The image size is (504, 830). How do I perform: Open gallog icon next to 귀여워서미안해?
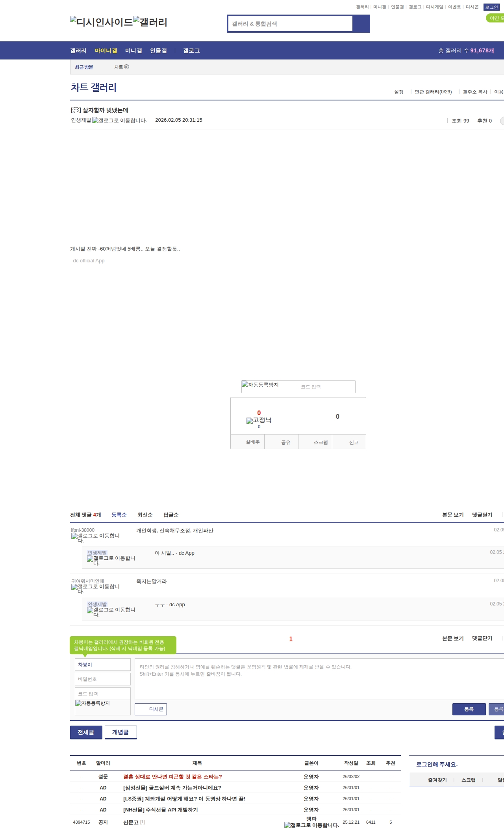pyautogui.click(x=95, y=589)
